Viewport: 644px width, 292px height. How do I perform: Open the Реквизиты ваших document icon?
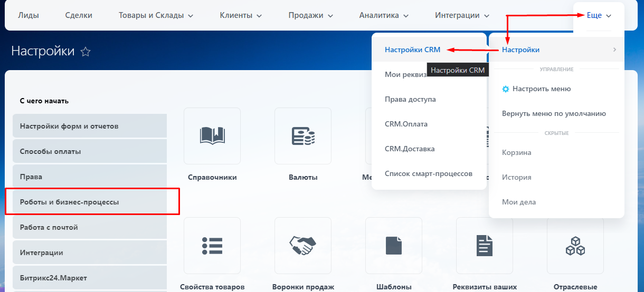(485, 246)
